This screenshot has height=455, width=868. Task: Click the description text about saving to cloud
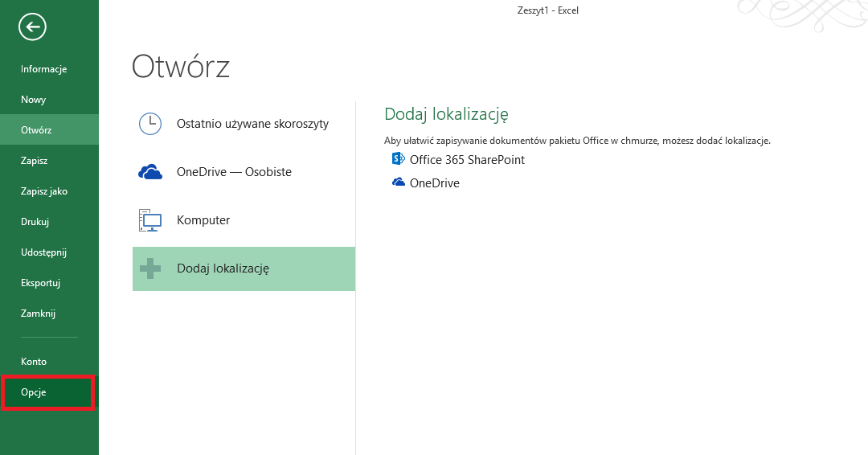pos(577,141)
